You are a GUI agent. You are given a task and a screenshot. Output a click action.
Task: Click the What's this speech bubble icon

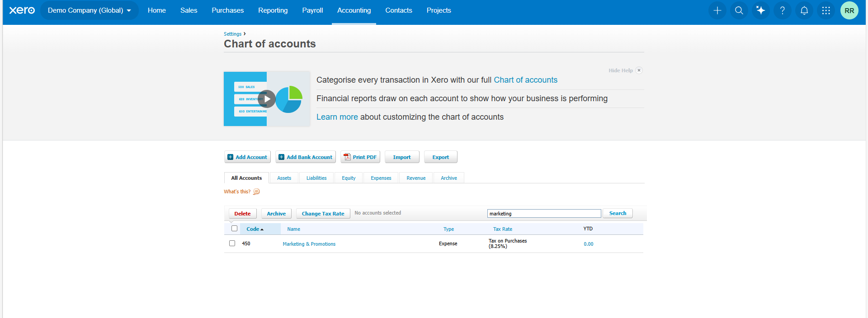click(x=256, y=192)
